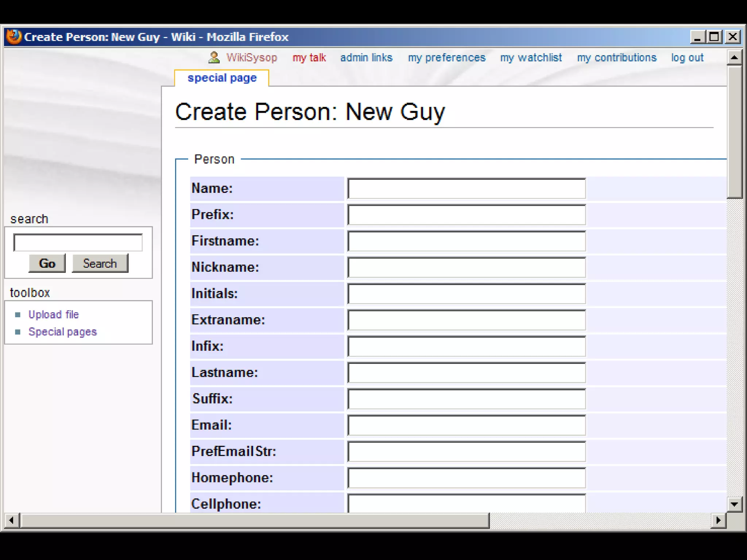747x560 pixels.
Task: Click the vertical scrollbar thumb
Action: coord(734,131)
